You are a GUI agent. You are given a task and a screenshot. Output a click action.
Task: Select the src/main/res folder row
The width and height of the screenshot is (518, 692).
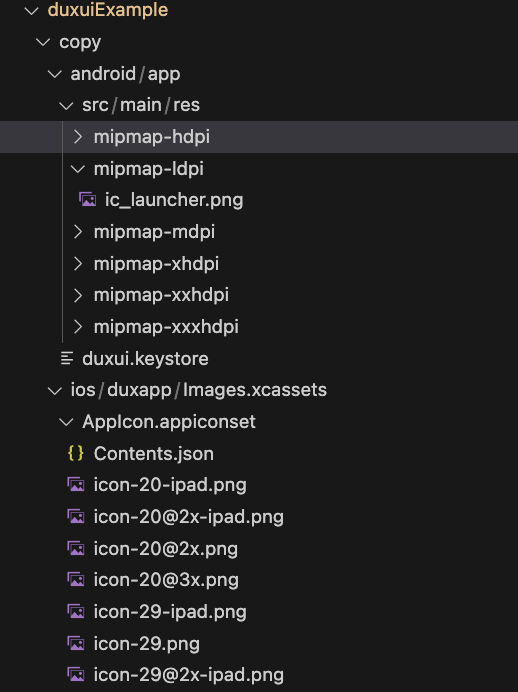point(259,105)
